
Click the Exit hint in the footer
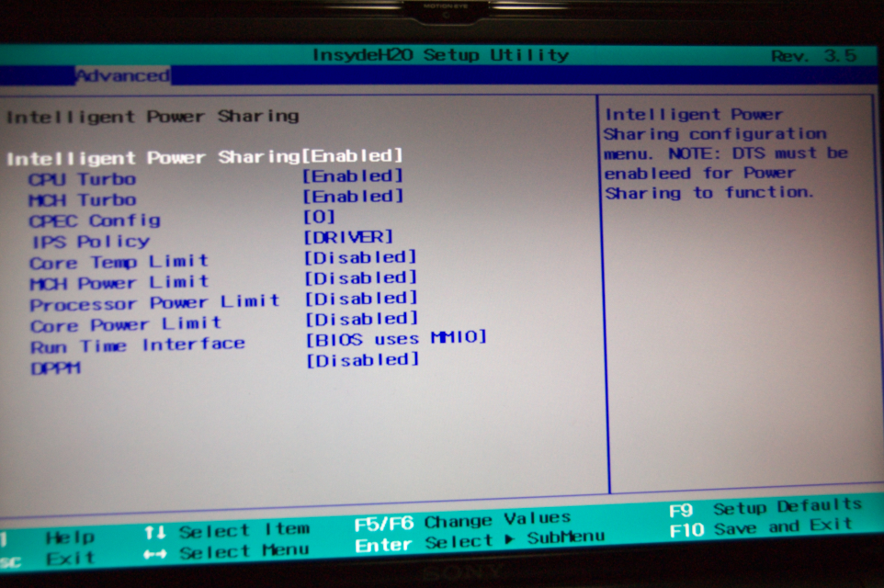pyautogui.click(x=70, y=558)
